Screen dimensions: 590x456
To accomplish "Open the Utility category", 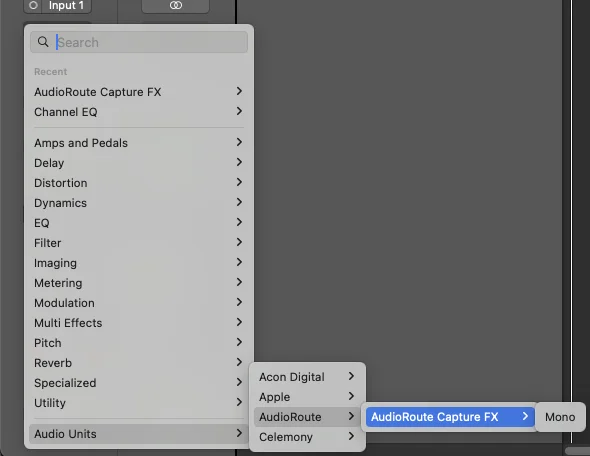I will pyautogui.click(x=139, y=402).
